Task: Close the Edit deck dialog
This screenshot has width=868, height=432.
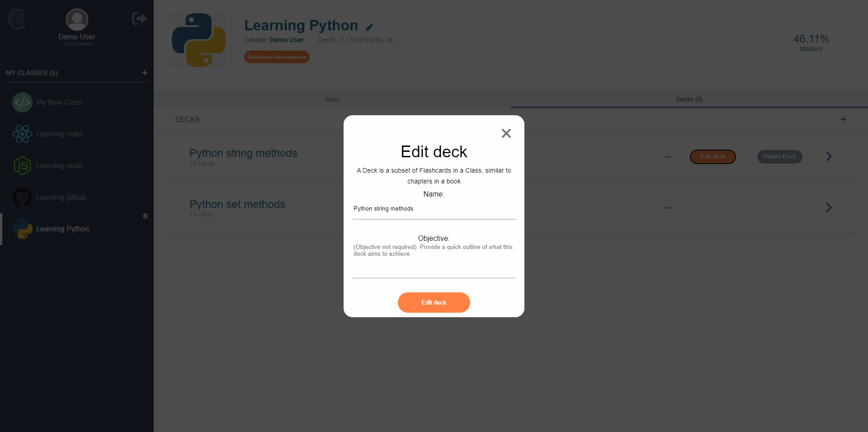Action: 506,133
